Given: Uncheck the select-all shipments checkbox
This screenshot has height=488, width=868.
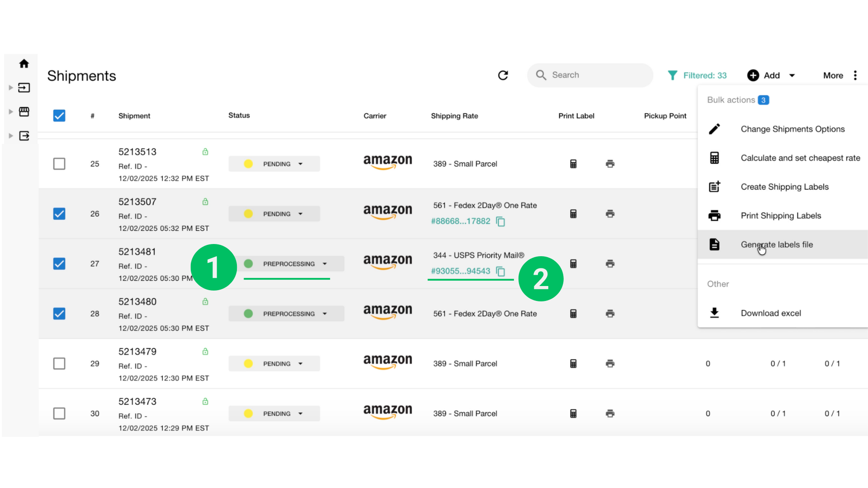Looking at the screenshot, I should [59, 116].
